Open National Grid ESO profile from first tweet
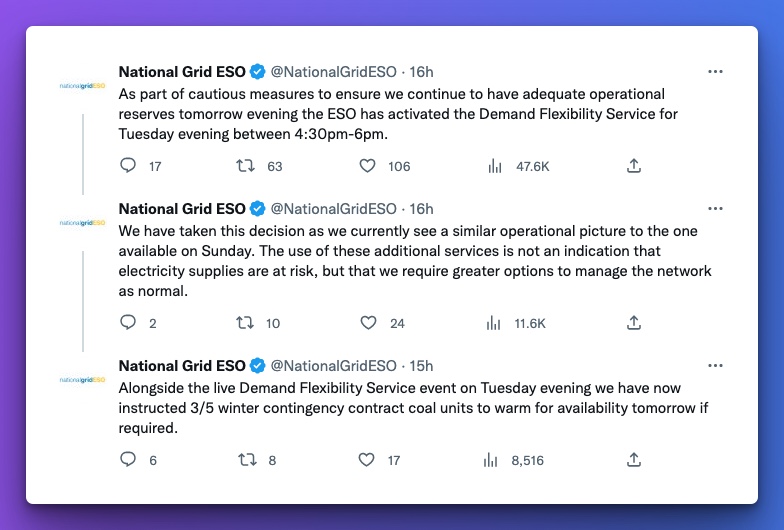Screen dimensions: 784x530 [182, 72]
